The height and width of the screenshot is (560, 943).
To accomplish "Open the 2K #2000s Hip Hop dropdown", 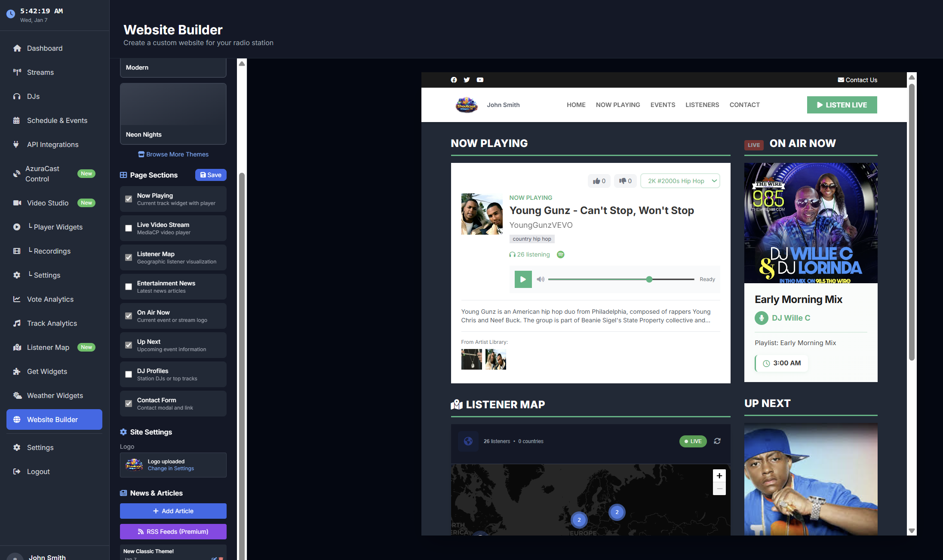I will click(680, 181).
